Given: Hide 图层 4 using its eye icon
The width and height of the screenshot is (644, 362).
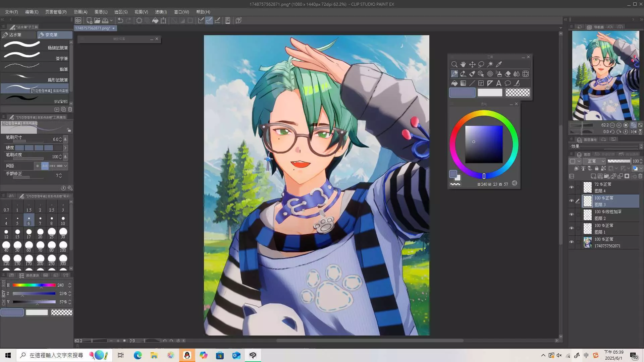Looking at the screenshot, I should (x=572, y=187).
